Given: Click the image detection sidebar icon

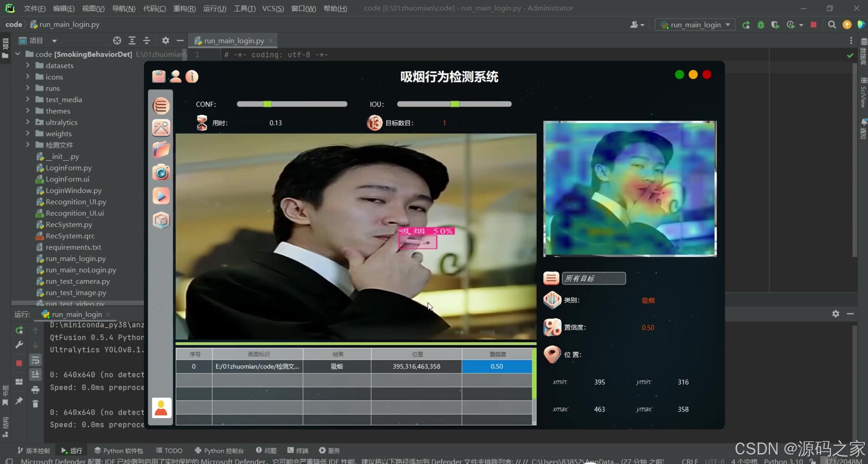Looking at the screenshot, I should point(161,128).
